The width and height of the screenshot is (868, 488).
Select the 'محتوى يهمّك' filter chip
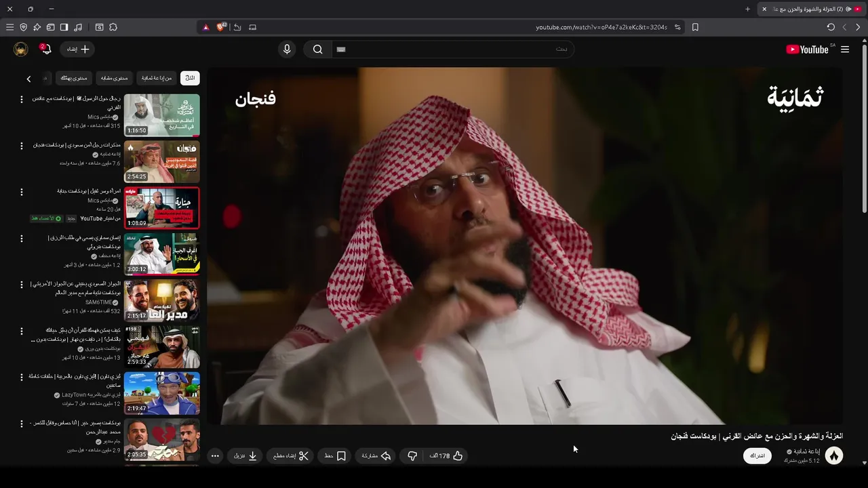(x=74, y=78)
